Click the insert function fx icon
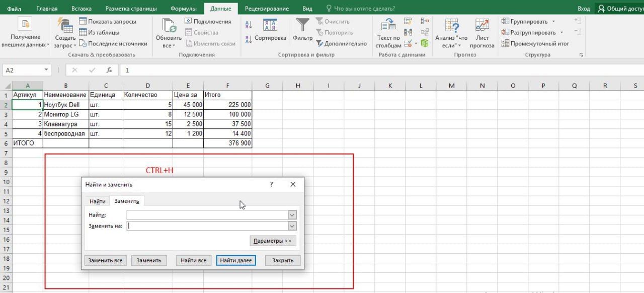 [109, 70]
